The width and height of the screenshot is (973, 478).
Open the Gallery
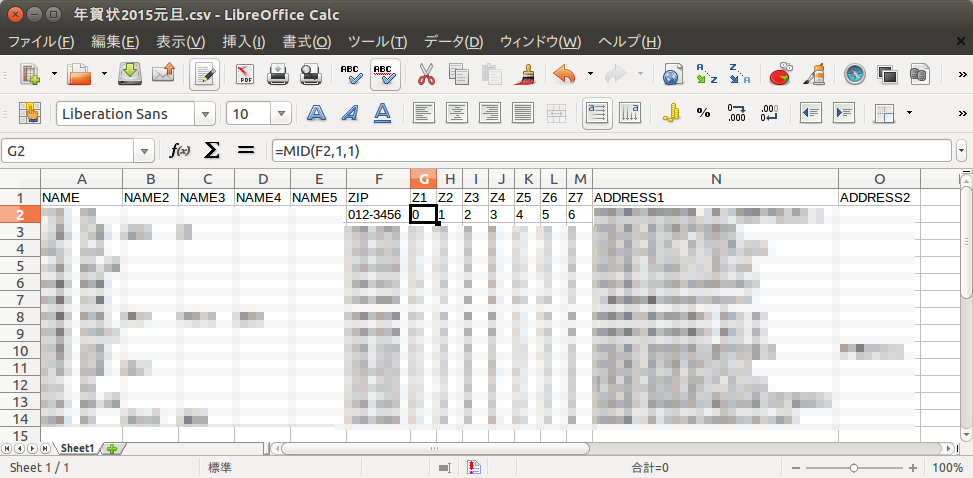point(887,75)
